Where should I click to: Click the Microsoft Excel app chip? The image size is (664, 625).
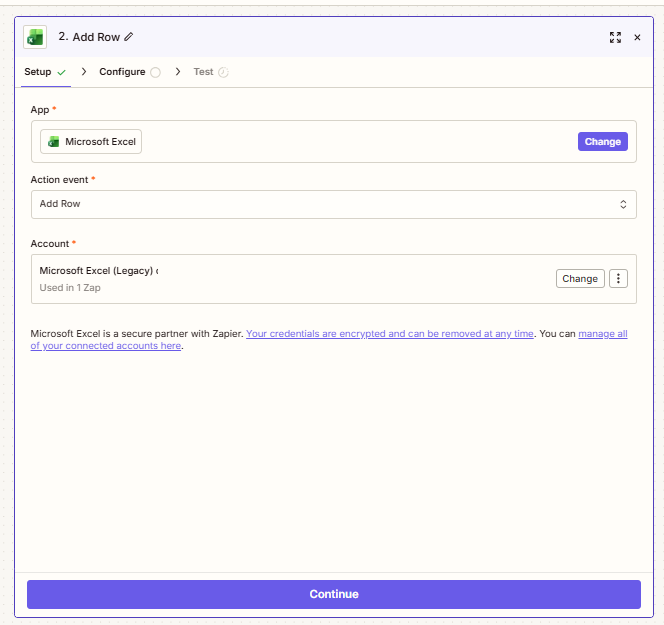click(x=91, y=141)
